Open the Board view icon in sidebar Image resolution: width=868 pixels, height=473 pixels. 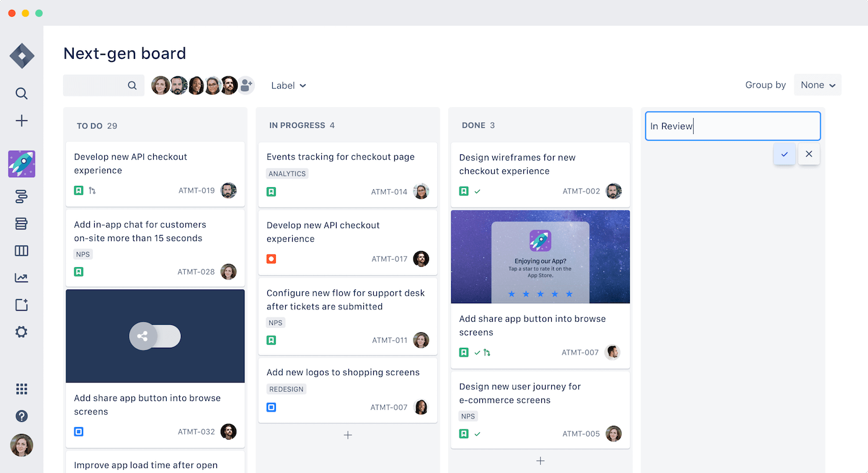(21, 250)
